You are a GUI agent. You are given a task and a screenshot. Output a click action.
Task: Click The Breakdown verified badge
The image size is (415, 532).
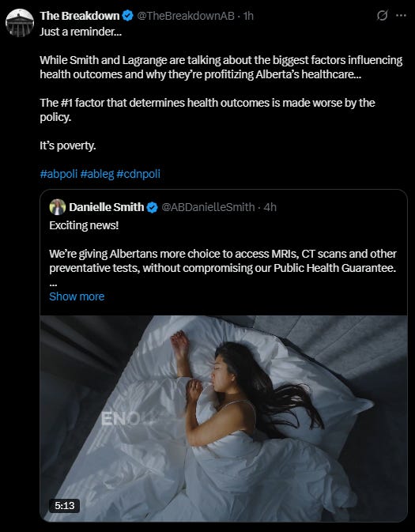click(x=127, y=16)
